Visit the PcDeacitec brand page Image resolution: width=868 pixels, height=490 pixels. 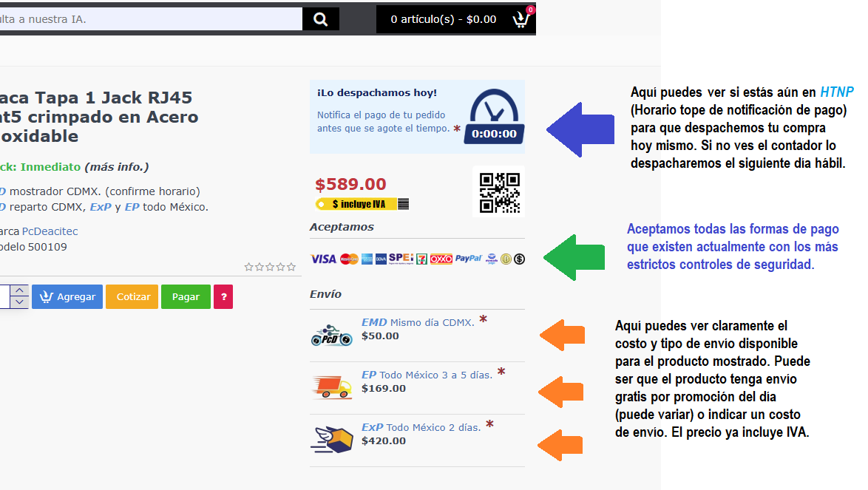click(x=50, y=231)
